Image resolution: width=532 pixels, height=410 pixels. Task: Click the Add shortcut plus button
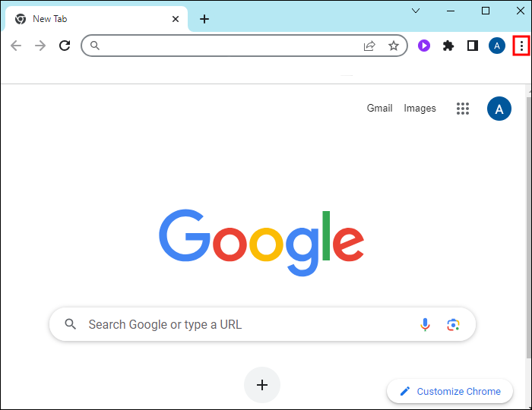click(262, 385)
